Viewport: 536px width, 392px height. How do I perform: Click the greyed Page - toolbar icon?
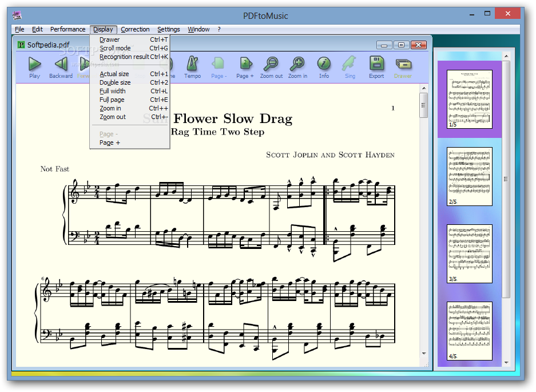219,64
